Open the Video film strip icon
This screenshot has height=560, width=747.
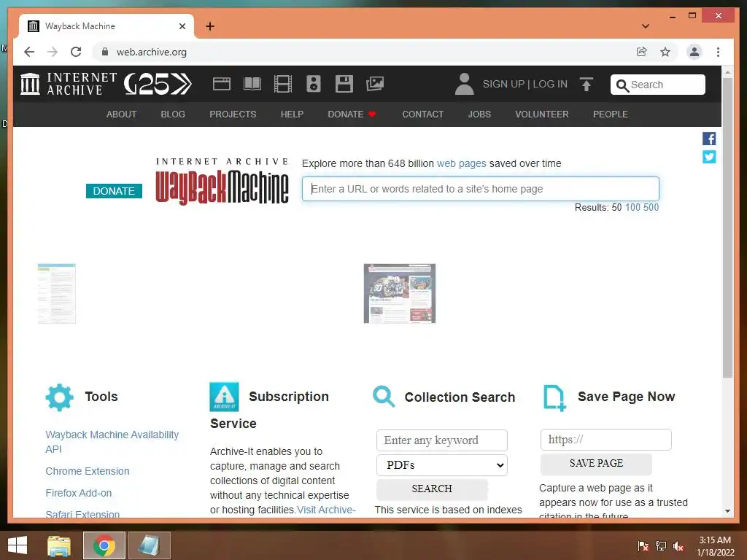pyautogui.click(x=283, y=84)
